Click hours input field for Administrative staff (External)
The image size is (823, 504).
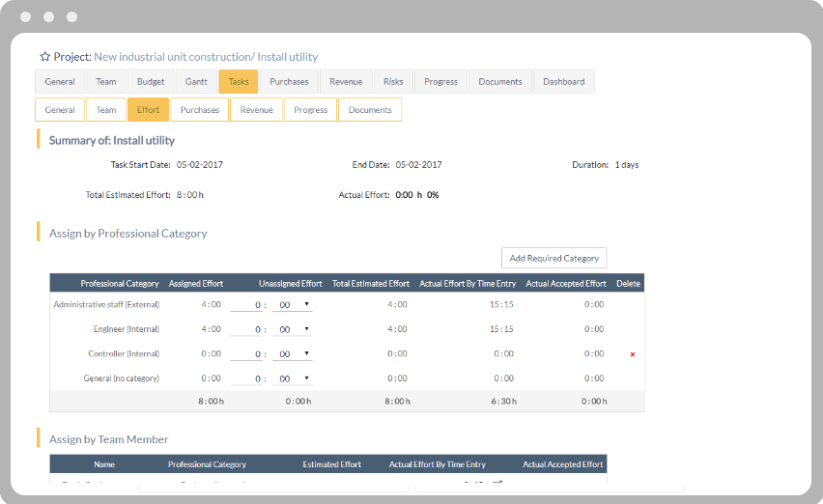tap(247, 304)
